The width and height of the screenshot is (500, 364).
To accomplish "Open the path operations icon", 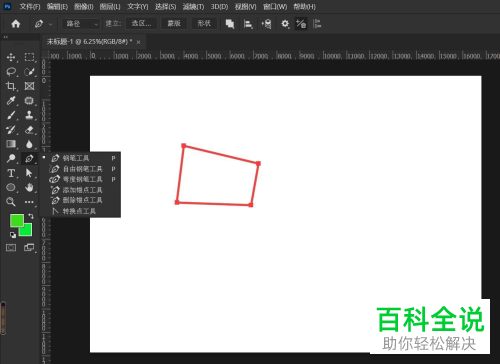I will pos(230,24).
